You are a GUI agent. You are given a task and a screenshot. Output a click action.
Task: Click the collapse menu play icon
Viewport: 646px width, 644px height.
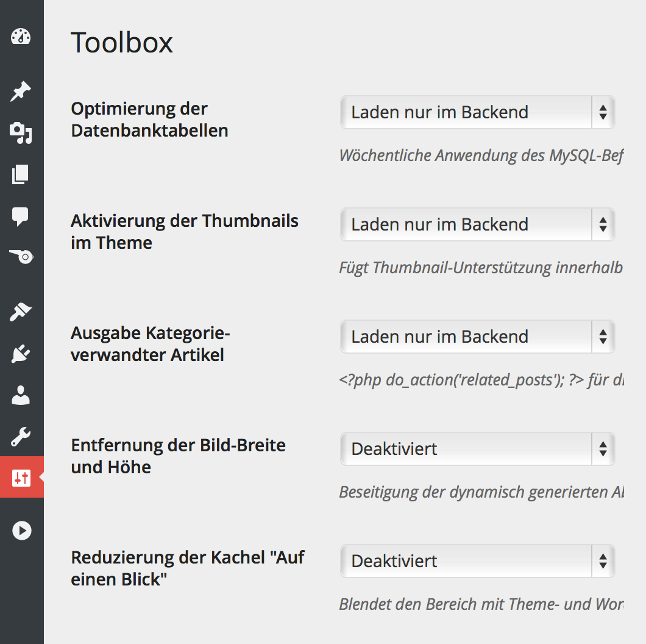click(x=22, y=531)
